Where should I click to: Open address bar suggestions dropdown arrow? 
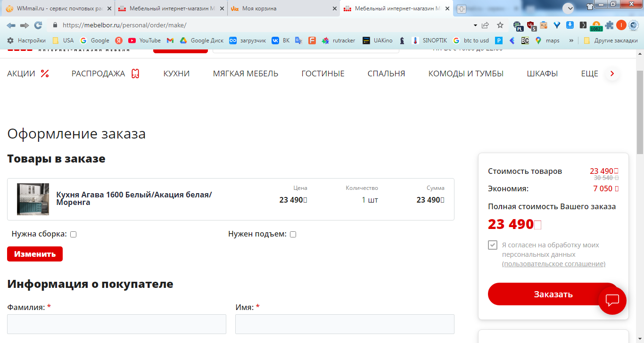pyautogui.click(x=475, y=25)
